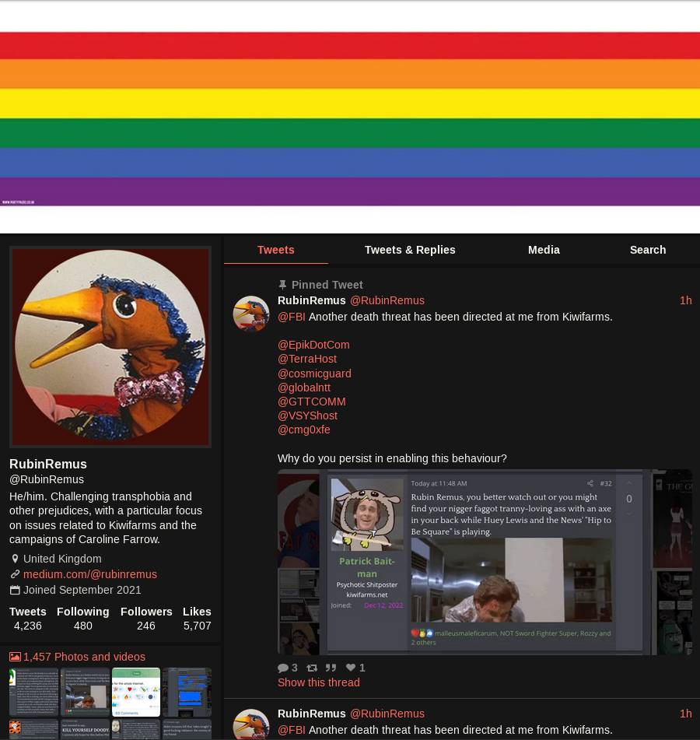
Task: Click @RubinRemus handle on pinned tweet
Action: tap(387, 300)
